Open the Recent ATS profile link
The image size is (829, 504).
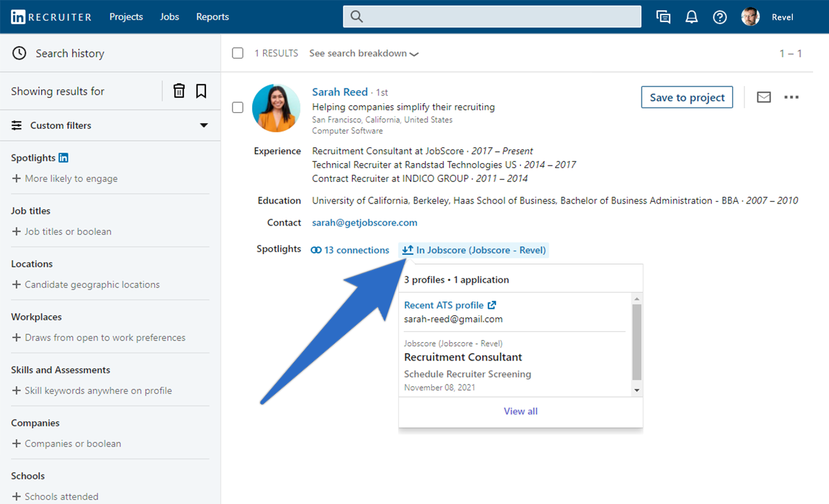point(444,305)
